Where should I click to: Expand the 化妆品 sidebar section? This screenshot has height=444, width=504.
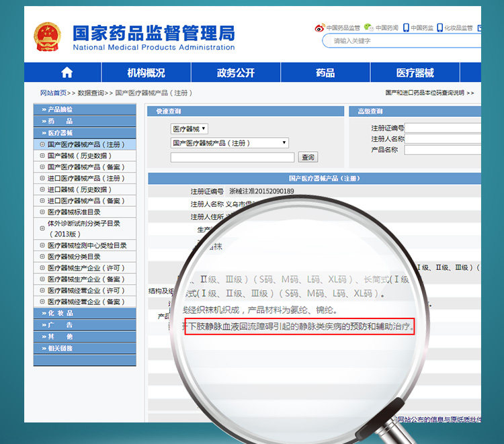85,313
